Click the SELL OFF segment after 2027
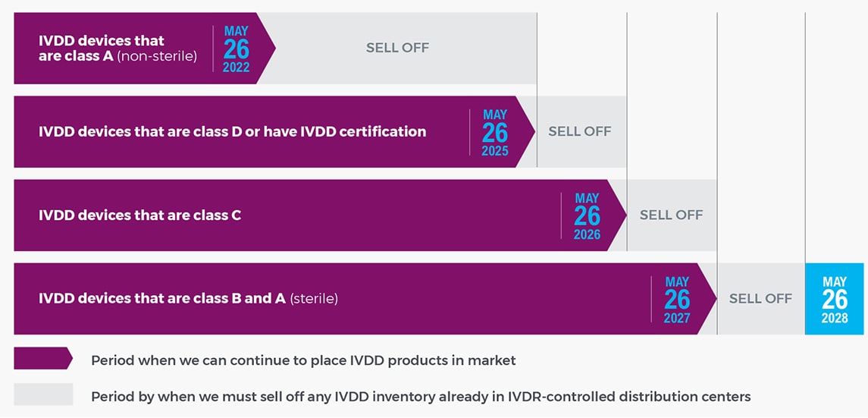Image resolution: width=868 pixels, height=418 pixels. 760,299
